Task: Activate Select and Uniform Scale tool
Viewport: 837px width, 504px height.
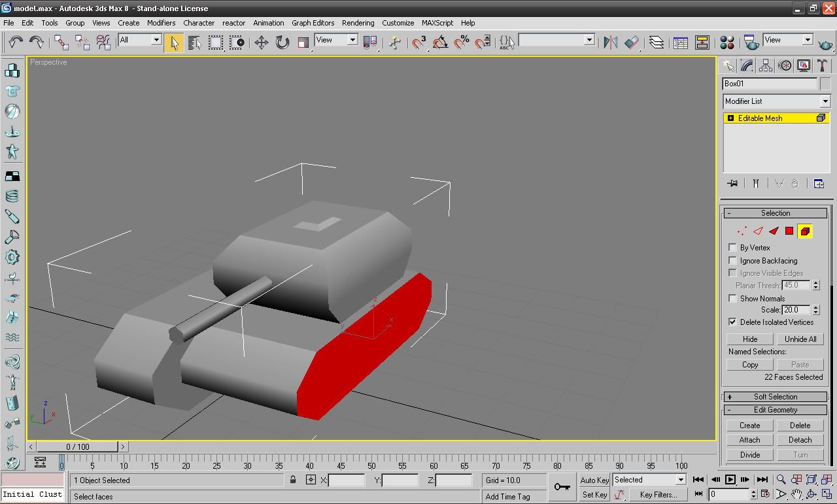Action: 303,42
